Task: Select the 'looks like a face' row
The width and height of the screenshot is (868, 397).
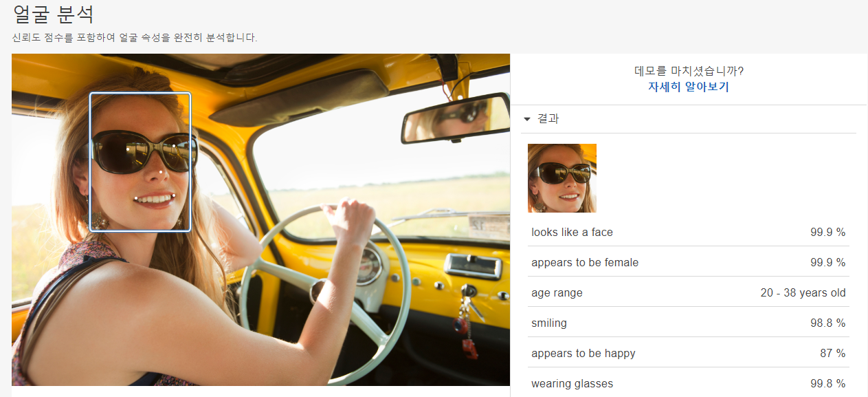Action: click(x=689, y=232)
